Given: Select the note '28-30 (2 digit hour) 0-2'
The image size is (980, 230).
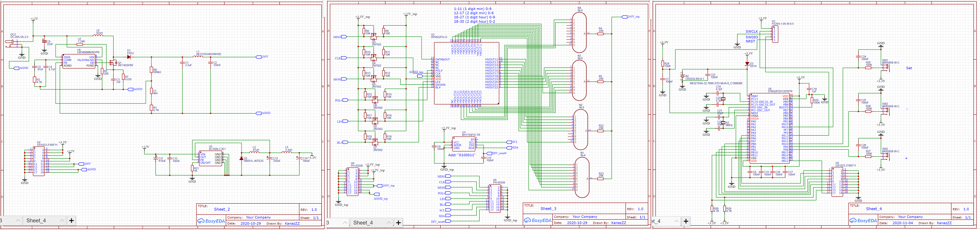Looking at the screenshot, I should [x=474, y=22].
